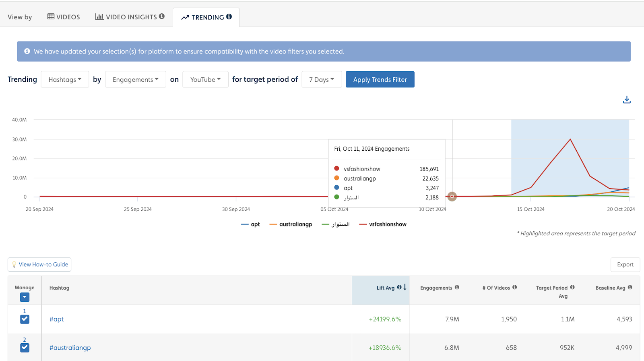Click the download chart icon

coord(627,100)
